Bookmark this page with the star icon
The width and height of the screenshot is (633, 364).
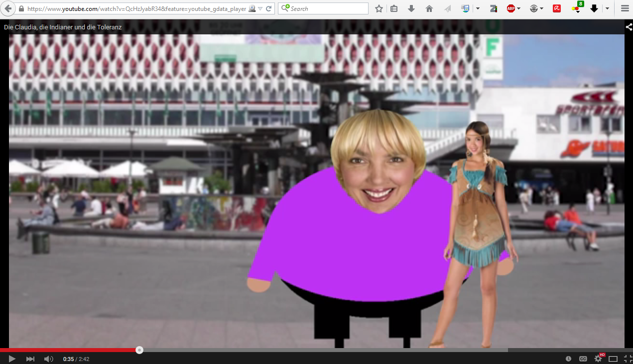[379, 8]
